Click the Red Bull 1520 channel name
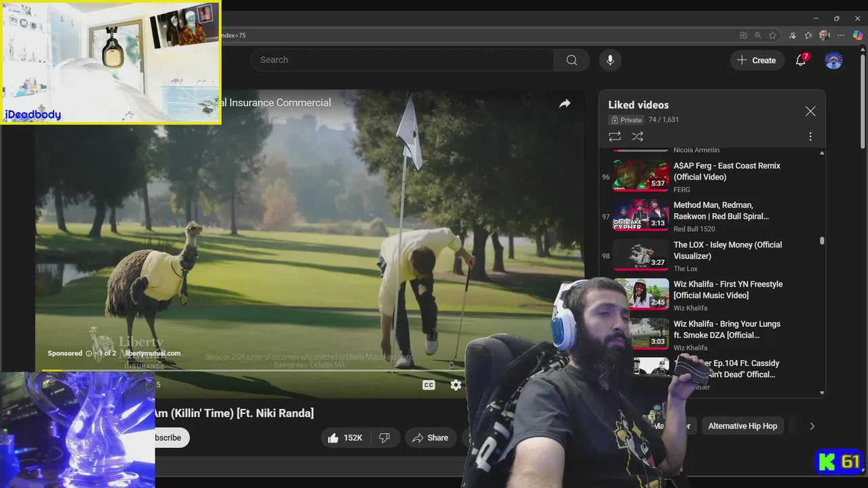868x488 pixels. 694,229
